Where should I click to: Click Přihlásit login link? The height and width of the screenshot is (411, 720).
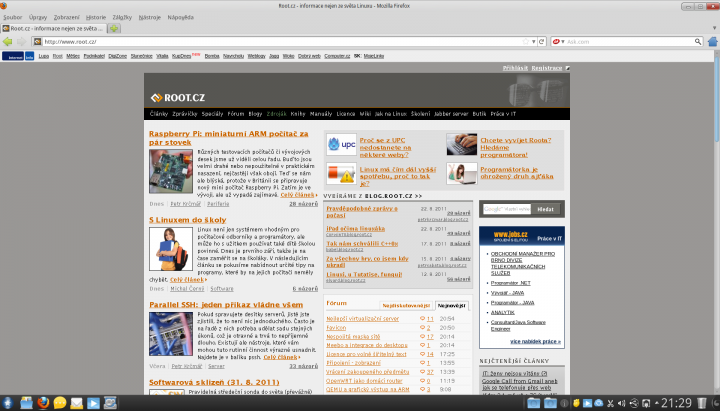(x=515, y=68)
